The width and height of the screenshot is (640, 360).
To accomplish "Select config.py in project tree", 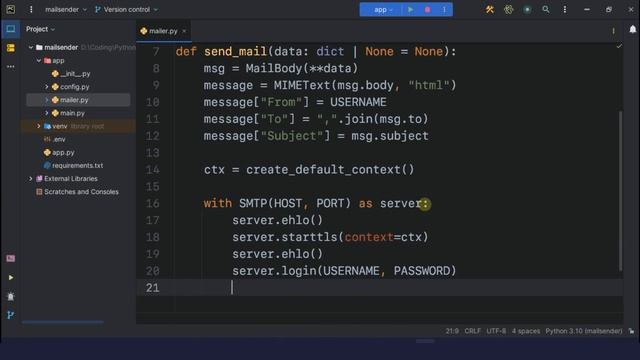I will click(x=70, y=87).
